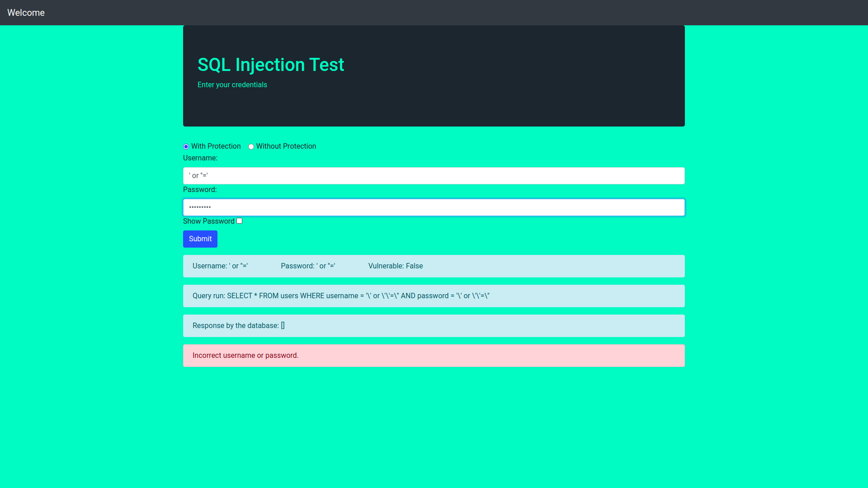Focus the Username input field
Screen dimensions: 868x488
[x=434, y=176]
